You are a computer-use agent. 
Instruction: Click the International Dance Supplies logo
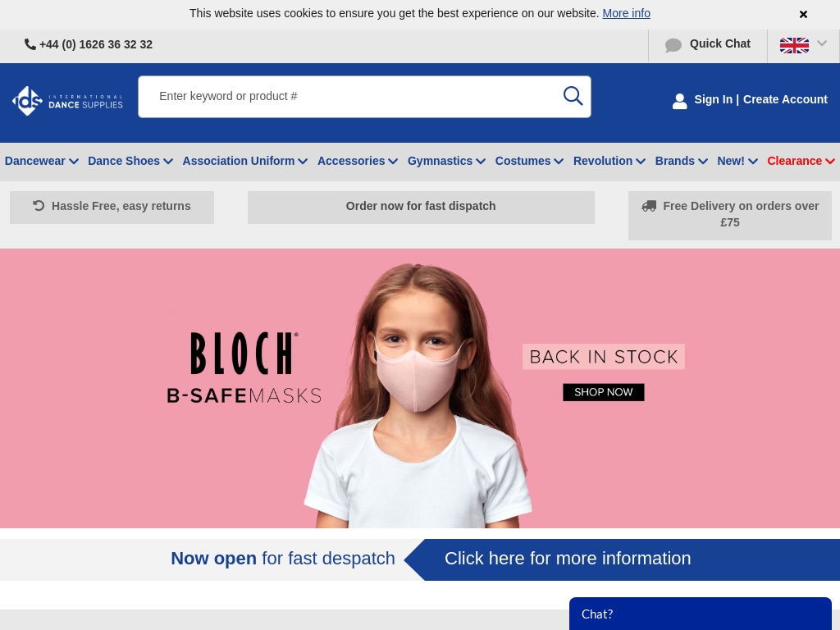pos(67,100)
